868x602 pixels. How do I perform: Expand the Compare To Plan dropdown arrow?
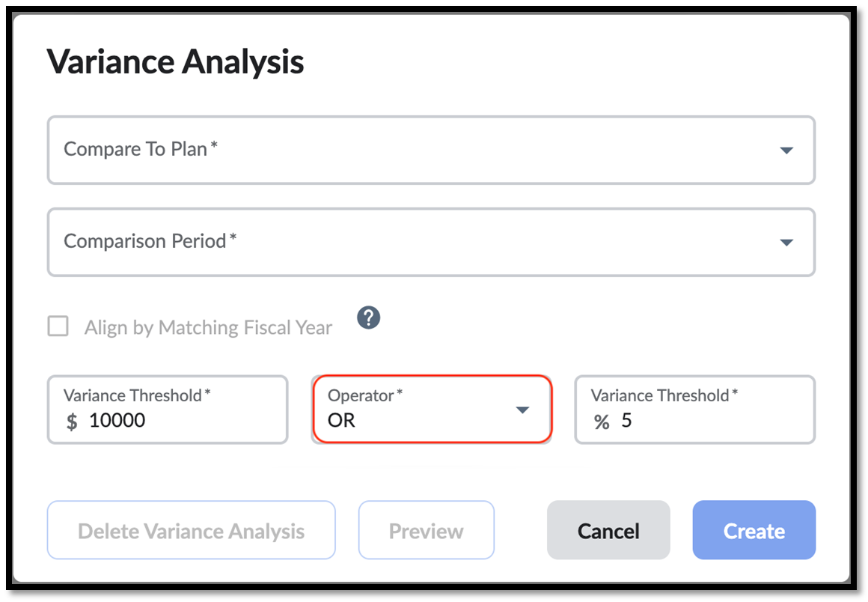coord(786,150)
